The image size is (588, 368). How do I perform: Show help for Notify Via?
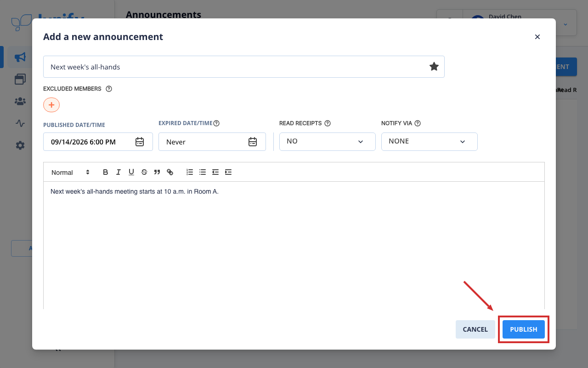click(418, 123)
